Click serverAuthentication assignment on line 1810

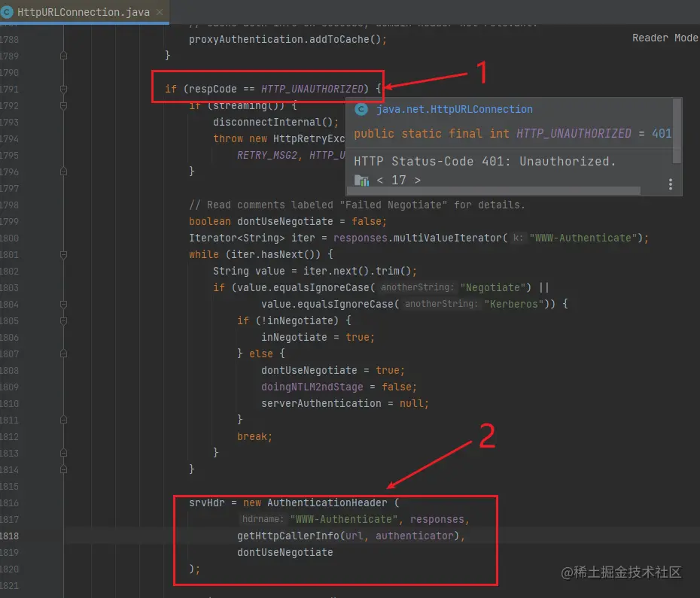345,403
